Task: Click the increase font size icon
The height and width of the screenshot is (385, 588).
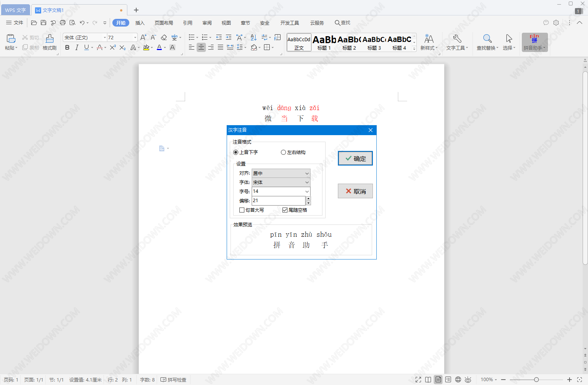Action: tap(143, 37)
